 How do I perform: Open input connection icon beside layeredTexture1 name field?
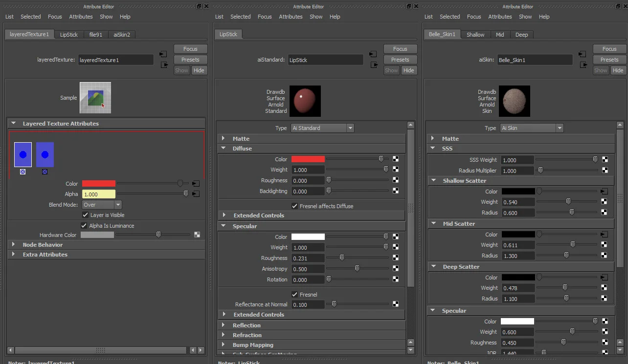(x=163, y=54)
